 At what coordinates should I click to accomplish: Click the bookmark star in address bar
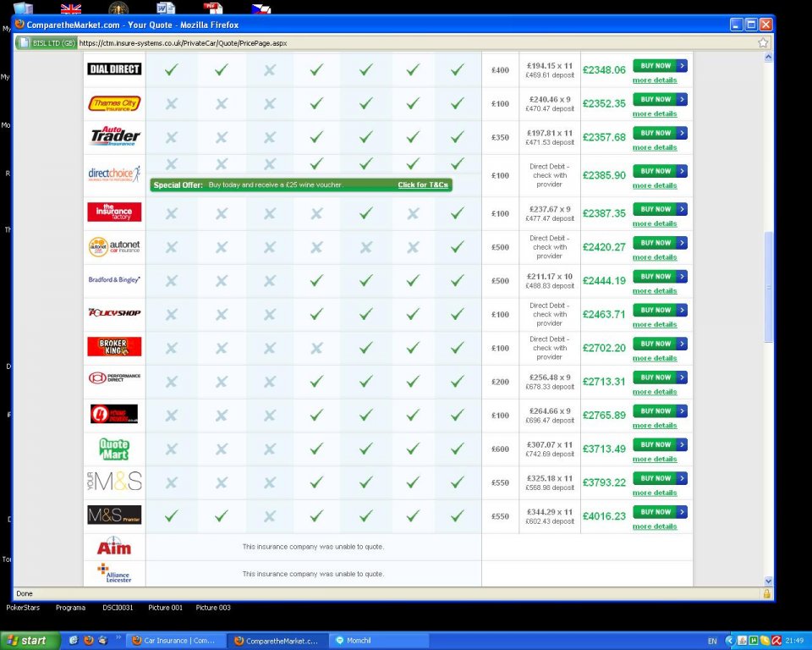coord(763,43)
